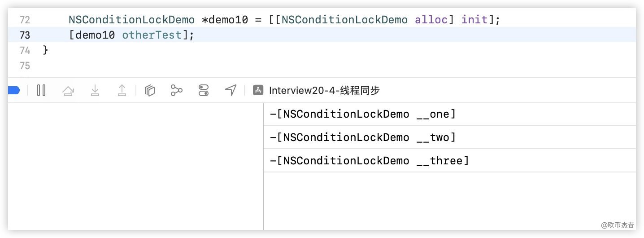Click the Step Into debug icon
The image size is (644, 238).
[x=95, y=91]
